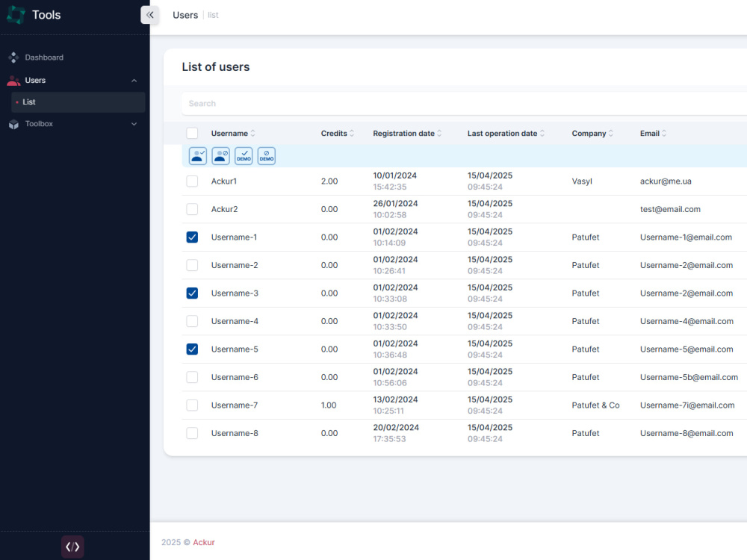747x560 pixels.
Task: Click registration date 10/01/2024
Action: [394, 175]
